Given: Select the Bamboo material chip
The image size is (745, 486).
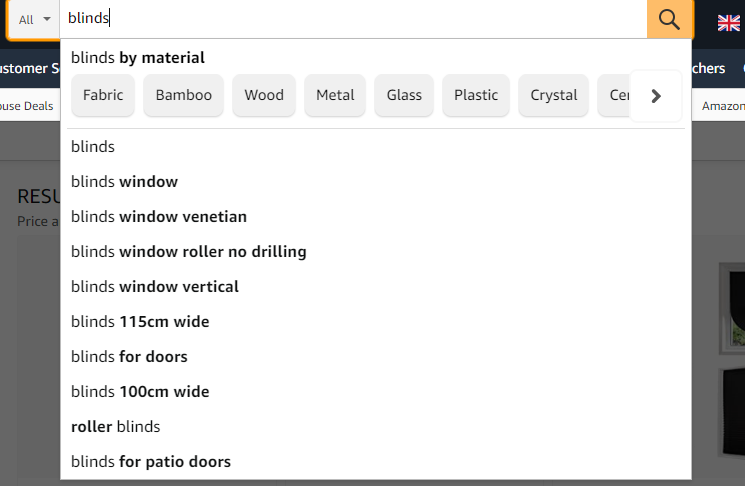Looking at the screenshot, I should pyautogui.click(x=183, y=95).
